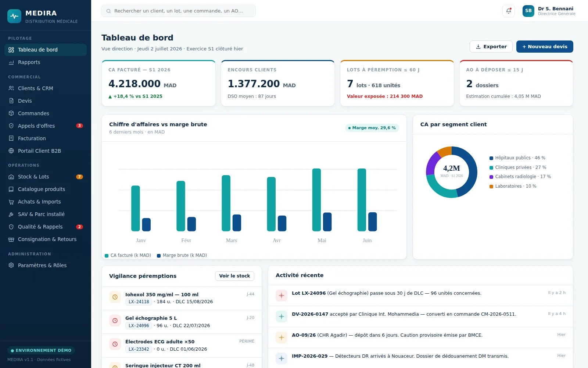
Task: Click the Paramètres & Rôles gear icon
Action: click(11, 265)
